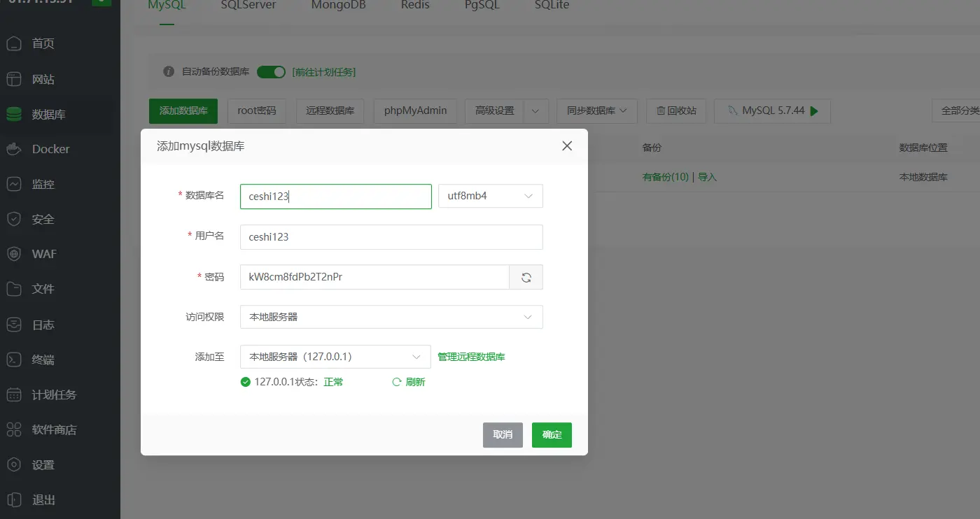Open the 访问权限 本地服务器 dropdown
The width and height of the screenshot is (980, 519).
pyautogui.click(x=391, y=317)
